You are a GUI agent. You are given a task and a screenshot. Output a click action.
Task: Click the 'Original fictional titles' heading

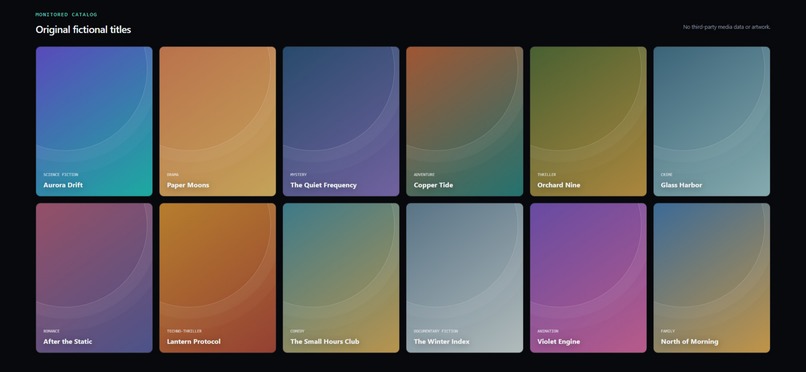(x=83, y=30)
